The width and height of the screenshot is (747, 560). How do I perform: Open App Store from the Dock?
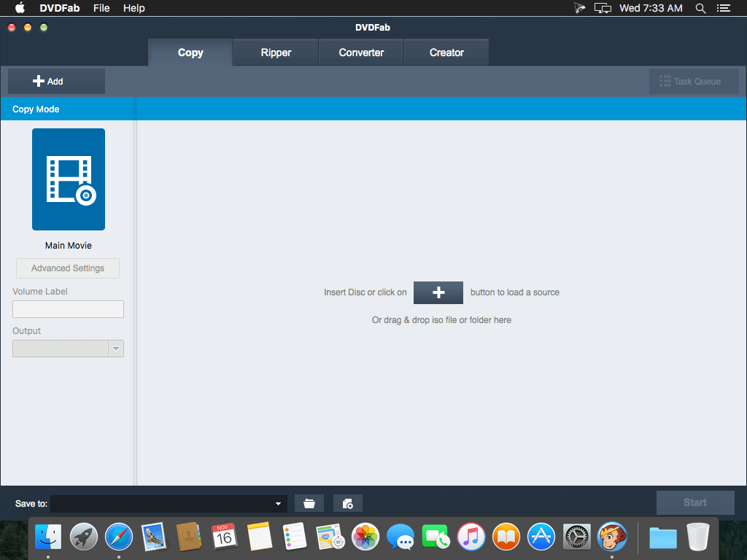coord(541,537)
